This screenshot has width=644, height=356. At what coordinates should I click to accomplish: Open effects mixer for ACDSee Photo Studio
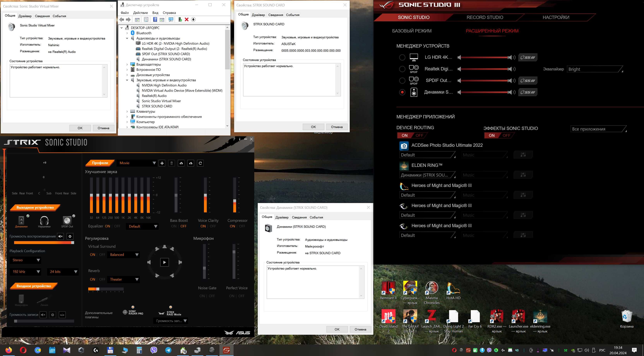click(x=523, y=155)
